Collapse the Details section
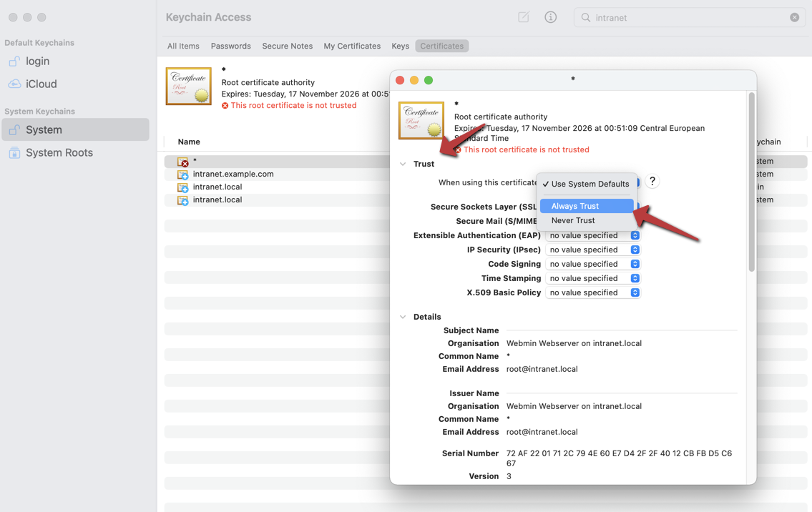Screen dimensions: 812x512 [x=403, y=317]
